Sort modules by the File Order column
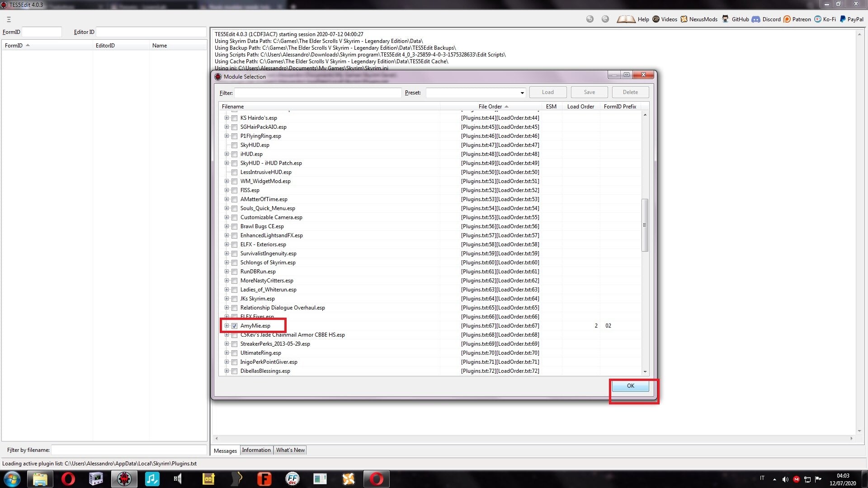 [491, 107]
